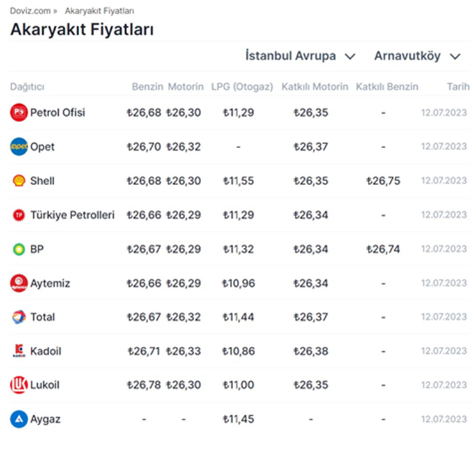
Task: Click the Shell logo icon
Action: (x=19, y=181)
